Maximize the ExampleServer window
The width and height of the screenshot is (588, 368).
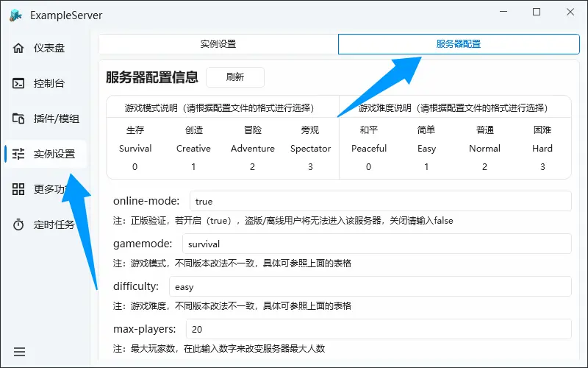pos(537,12)
